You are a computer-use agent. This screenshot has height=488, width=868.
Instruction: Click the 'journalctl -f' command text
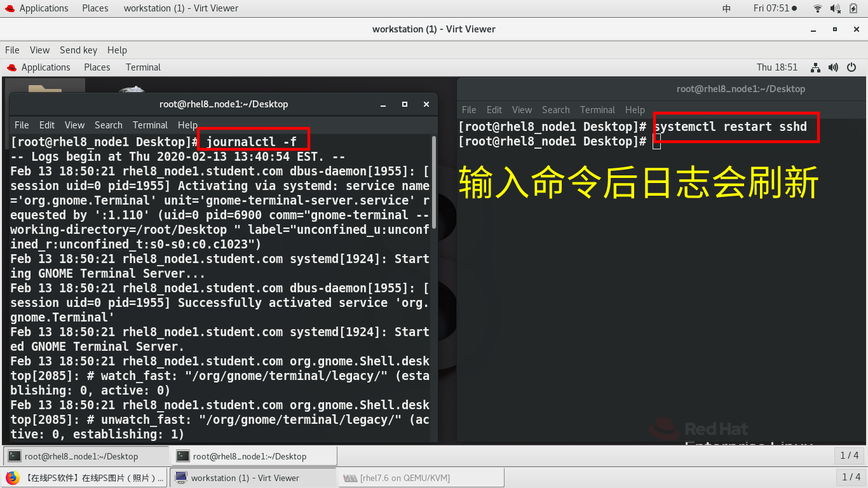(251, 142)
